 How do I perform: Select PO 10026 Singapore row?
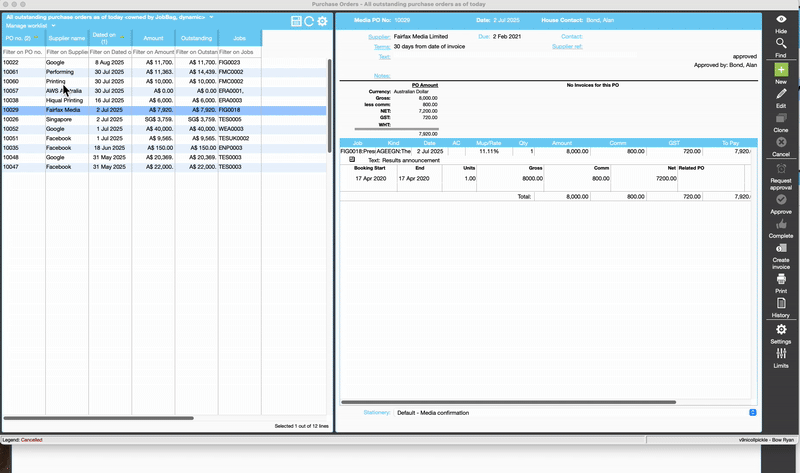tap(164, 119)
